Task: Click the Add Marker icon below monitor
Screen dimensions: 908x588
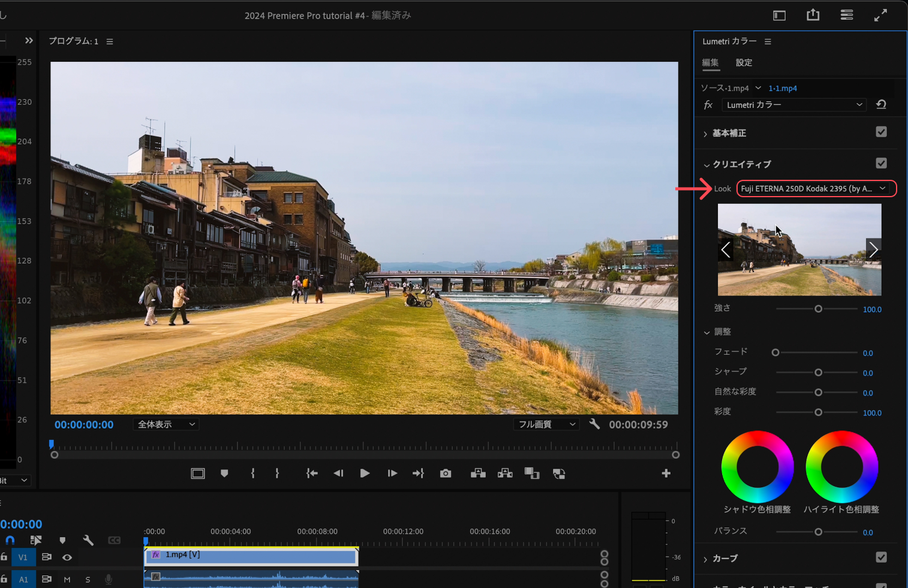Action: (224, 474)
